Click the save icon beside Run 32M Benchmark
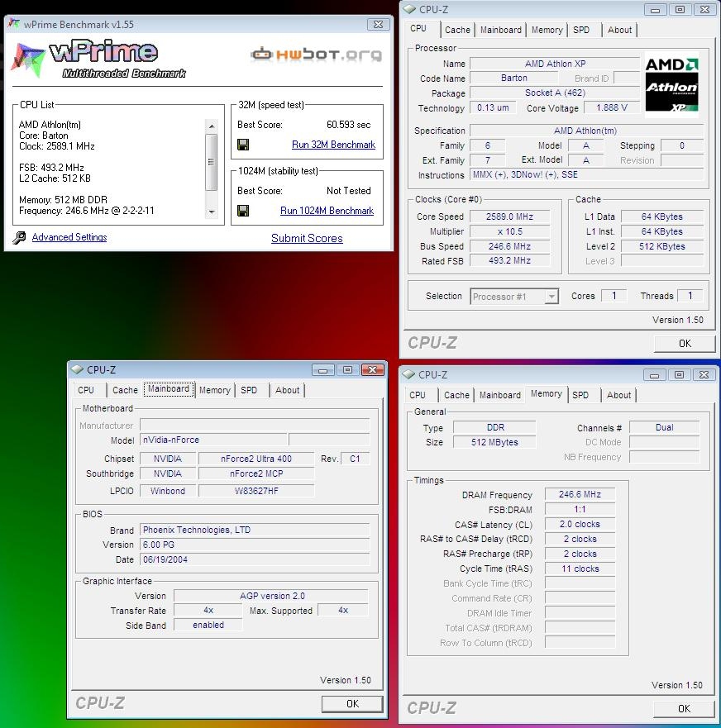 tap(242, 145)
